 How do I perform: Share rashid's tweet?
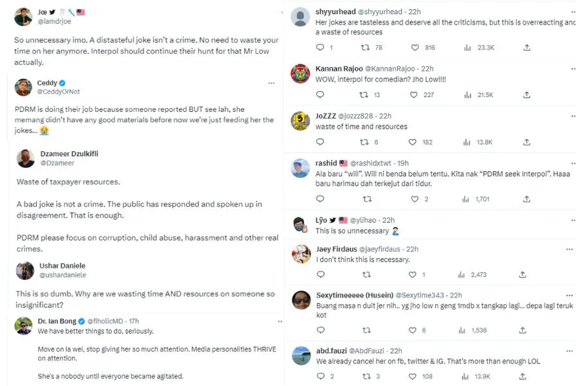(x=527, y=199)
